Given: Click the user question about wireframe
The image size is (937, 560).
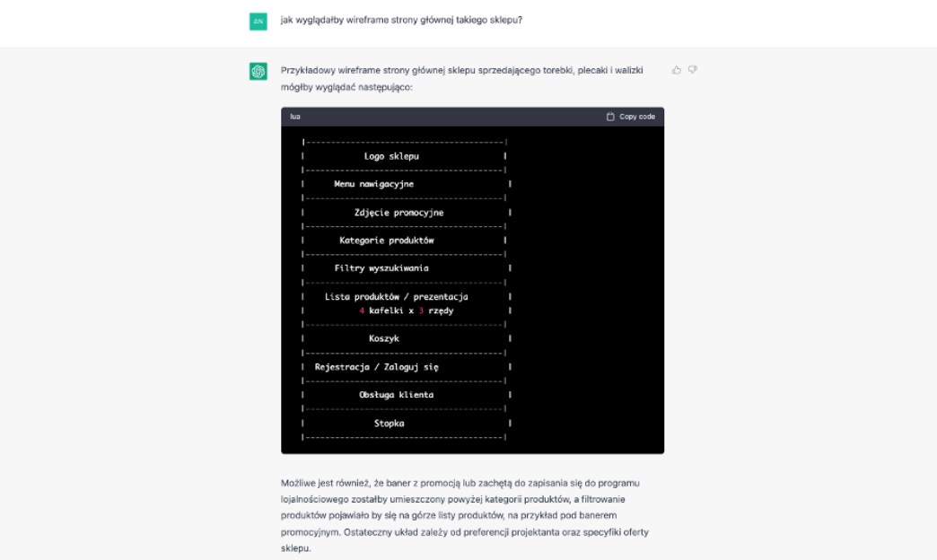Looking at the screenshot, I should 402,21.
